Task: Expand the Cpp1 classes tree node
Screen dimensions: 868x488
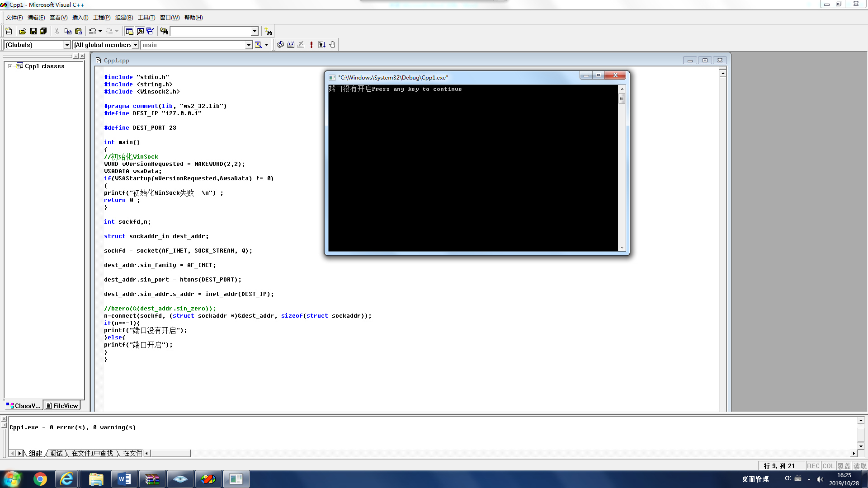Action: click(x=10, y=66)
